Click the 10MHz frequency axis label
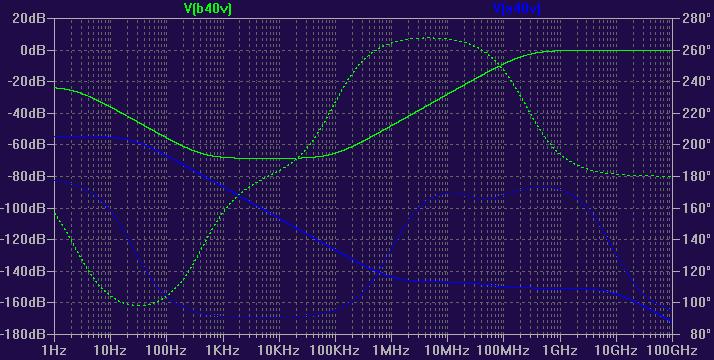This screenshot has height=360, width=714. [x=447, y=350]
